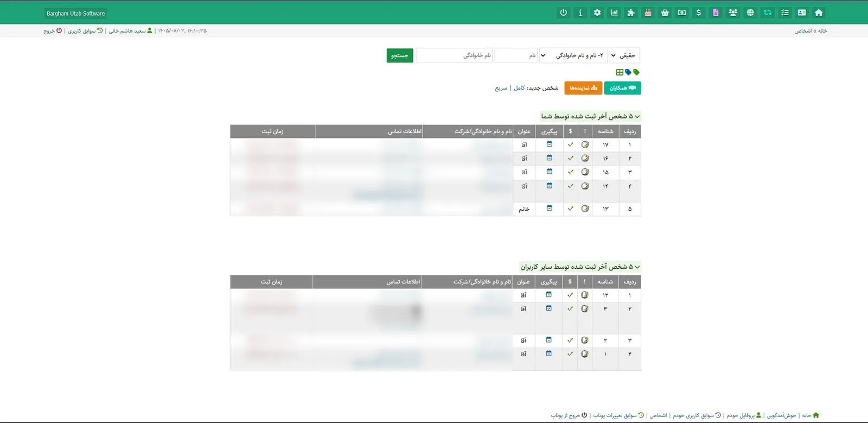Open the edit icon for person ID ۱

point(584,354)
